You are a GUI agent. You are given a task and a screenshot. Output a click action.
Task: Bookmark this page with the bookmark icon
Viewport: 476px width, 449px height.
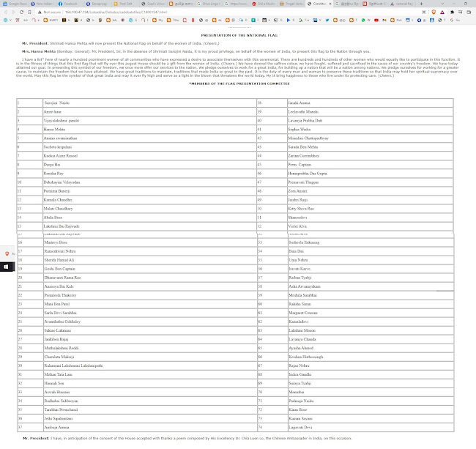click(29, 12)
